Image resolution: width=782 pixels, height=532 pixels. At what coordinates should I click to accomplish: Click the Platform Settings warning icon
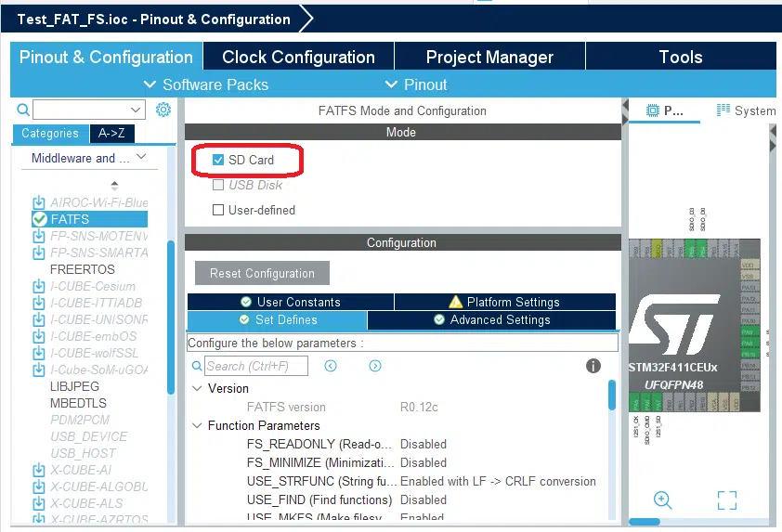pyautogui.click(x=455, y=302)
